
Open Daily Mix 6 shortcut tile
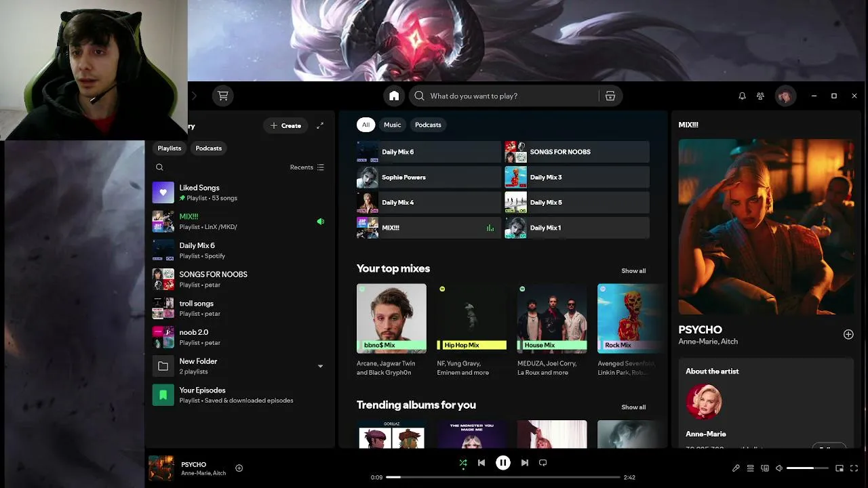click(429, 152)
